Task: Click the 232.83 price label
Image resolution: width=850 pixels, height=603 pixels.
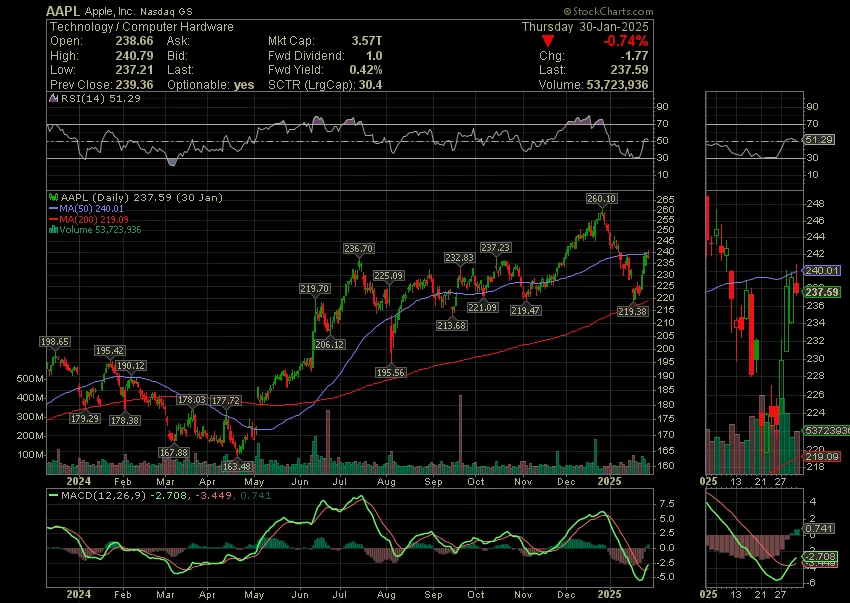Action: (x=459, y=258)
